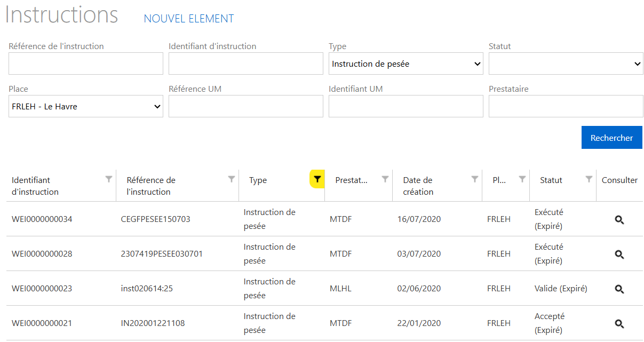Sort by Statut column header
This screenshot has height=342, width=644.
coord(551,180)
